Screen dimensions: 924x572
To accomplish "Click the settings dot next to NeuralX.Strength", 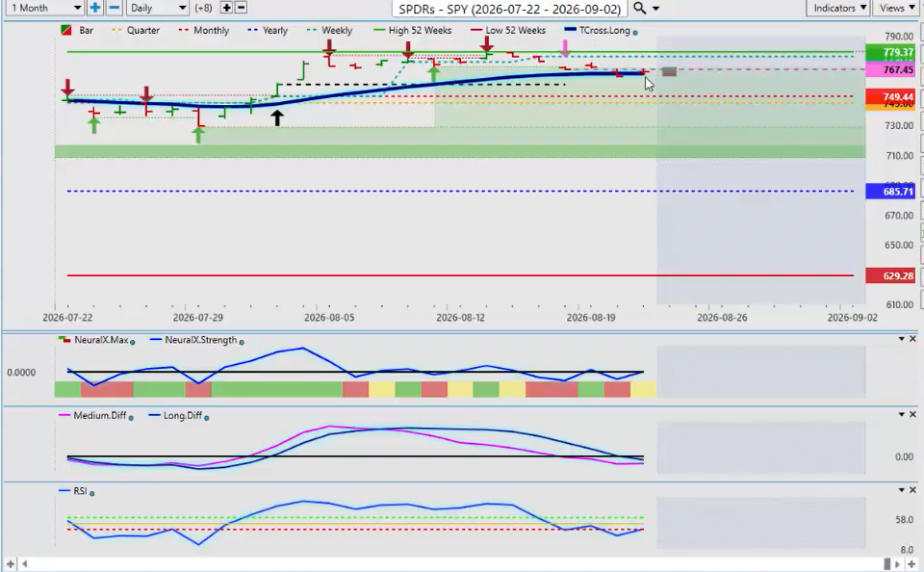I will [x=242, y=342].
